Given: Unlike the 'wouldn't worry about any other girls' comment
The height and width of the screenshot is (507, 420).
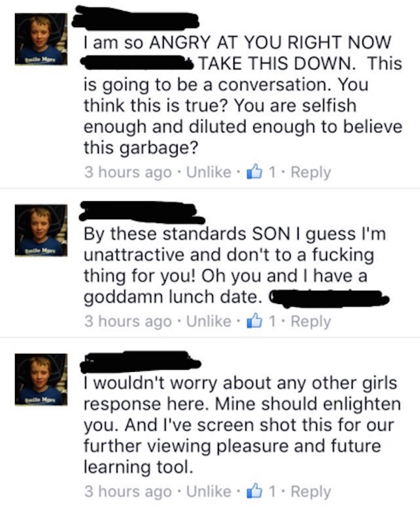Looking at the screenshot, I should [209, 491].
